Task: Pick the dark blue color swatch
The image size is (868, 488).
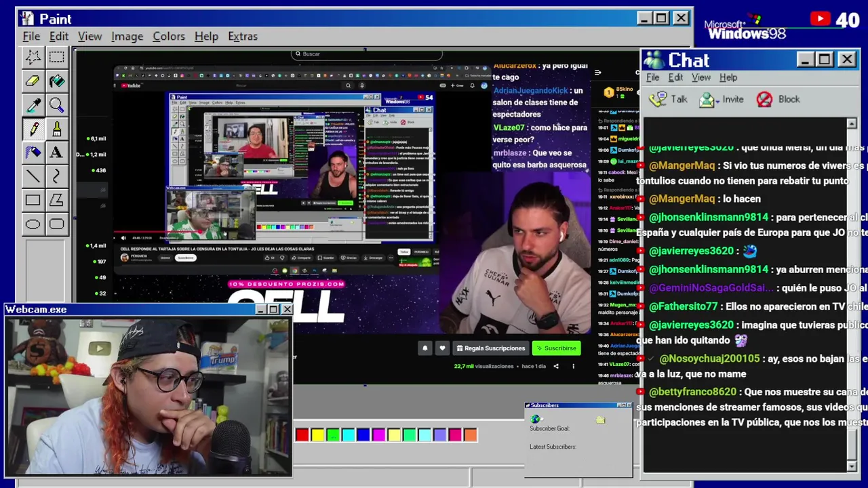Action: pyautogui.click(x=363, y=434)
